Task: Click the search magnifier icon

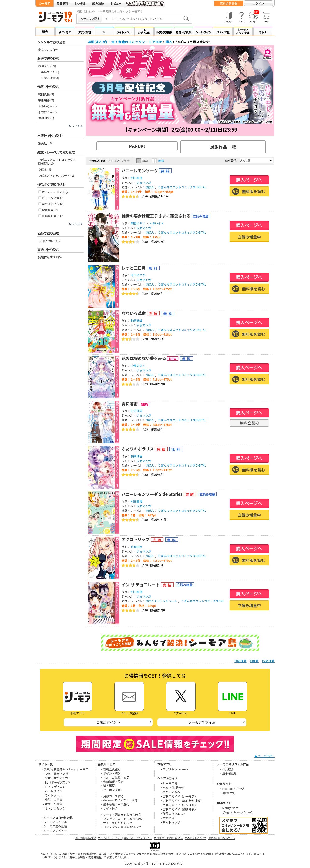Action: point(186,19)
